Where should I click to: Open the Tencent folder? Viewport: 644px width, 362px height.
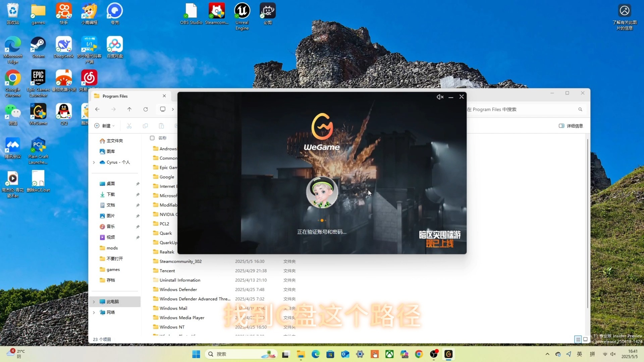(167, 271)
